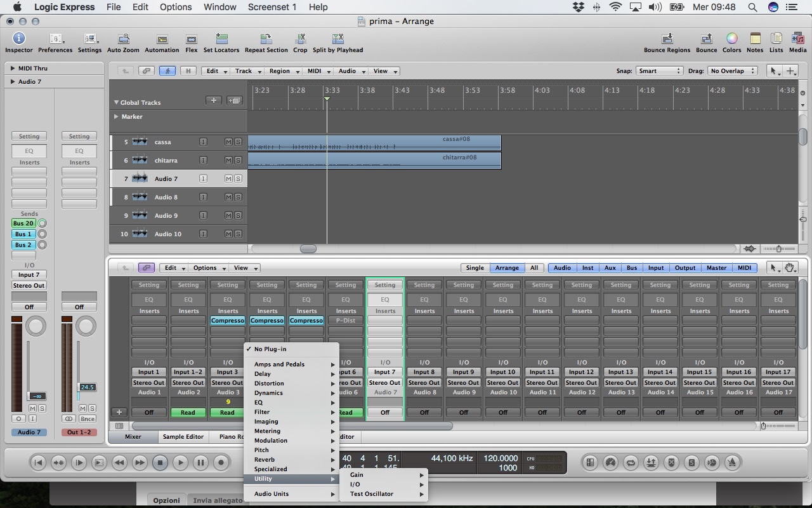Solo the chitarra track

[238, 161]
